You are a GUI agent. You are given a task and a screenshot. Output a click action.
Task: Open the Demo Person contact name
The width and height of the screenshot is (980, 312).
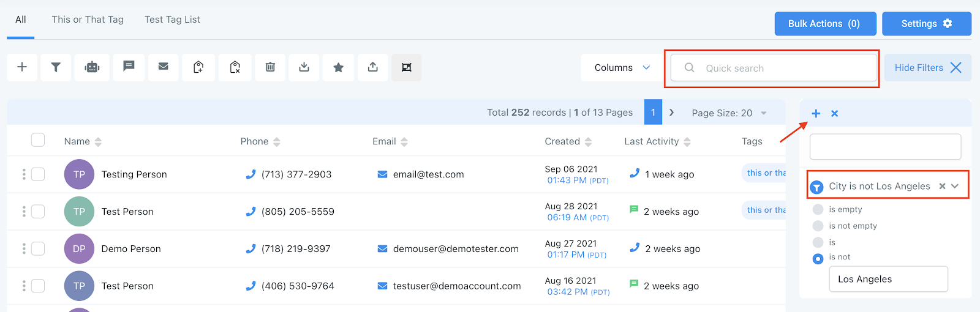pos(131,249)
